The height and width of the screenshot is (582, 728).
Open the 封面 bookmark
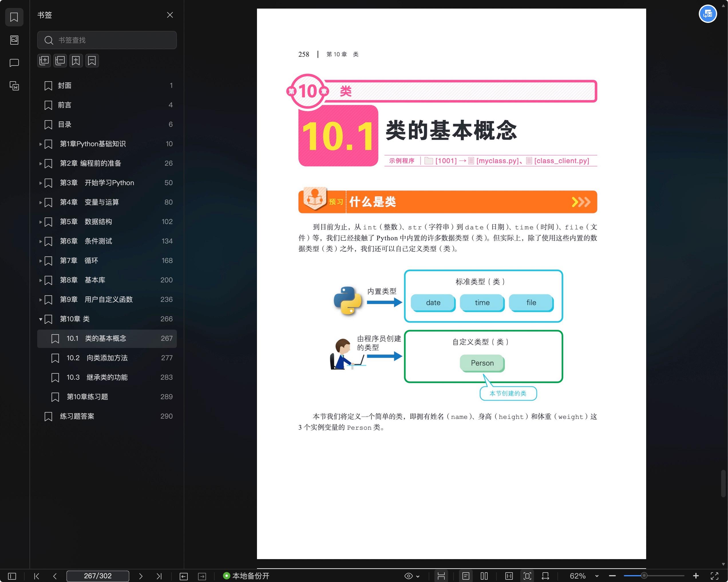pyautogui.click(x=107, y=85)
